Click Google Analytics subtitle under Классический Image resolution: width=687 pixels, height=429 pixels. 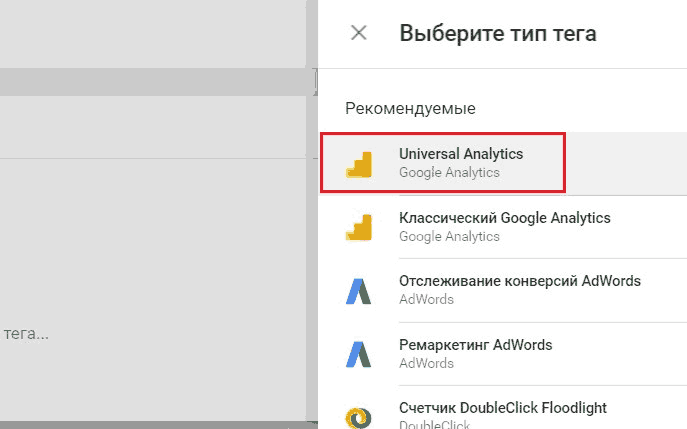click(x=449, y=237)
